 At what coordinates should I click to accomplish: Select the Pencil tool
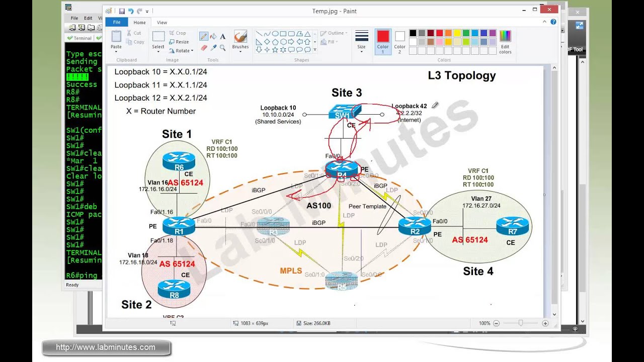tap(204, 36)
